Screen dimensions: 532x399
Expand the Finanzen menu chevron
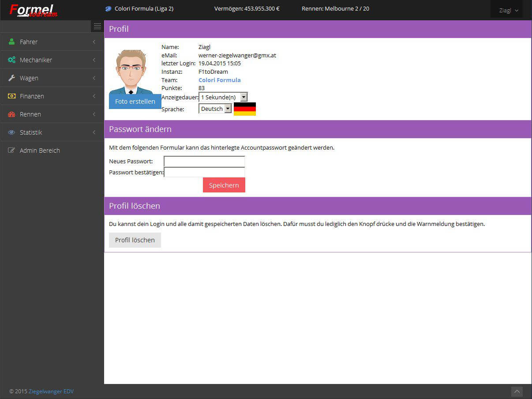coord(94,96)
